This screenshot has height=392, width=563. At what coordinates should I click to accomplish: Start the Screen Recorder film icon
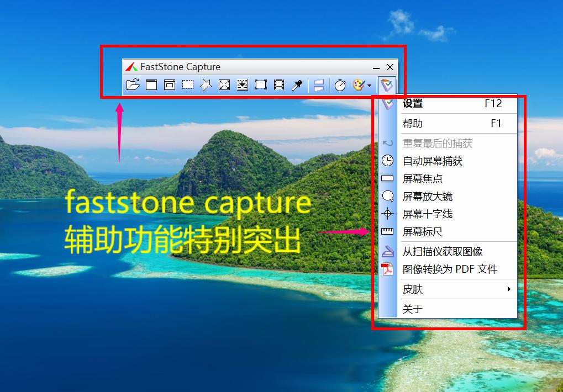279,84
